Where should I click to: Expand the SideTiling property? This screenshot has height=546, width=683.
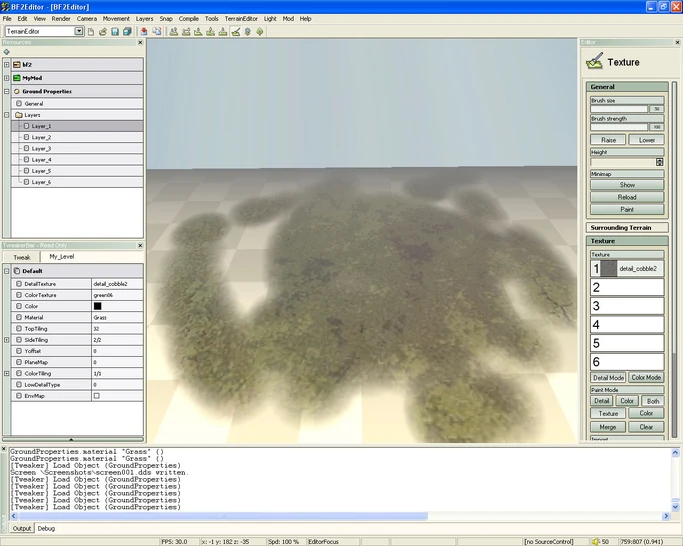click(x=6, y=339)
